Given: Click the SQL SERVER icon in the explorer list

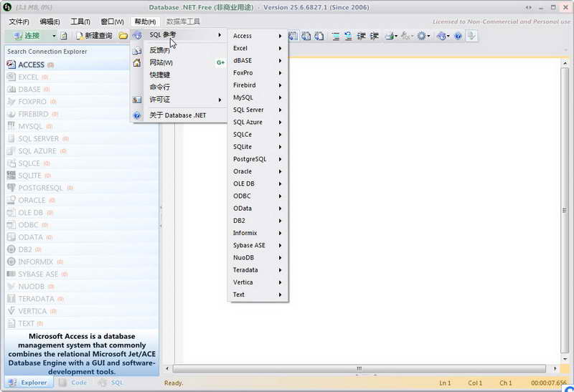Looking at the screenshot, I should (11, 139).
